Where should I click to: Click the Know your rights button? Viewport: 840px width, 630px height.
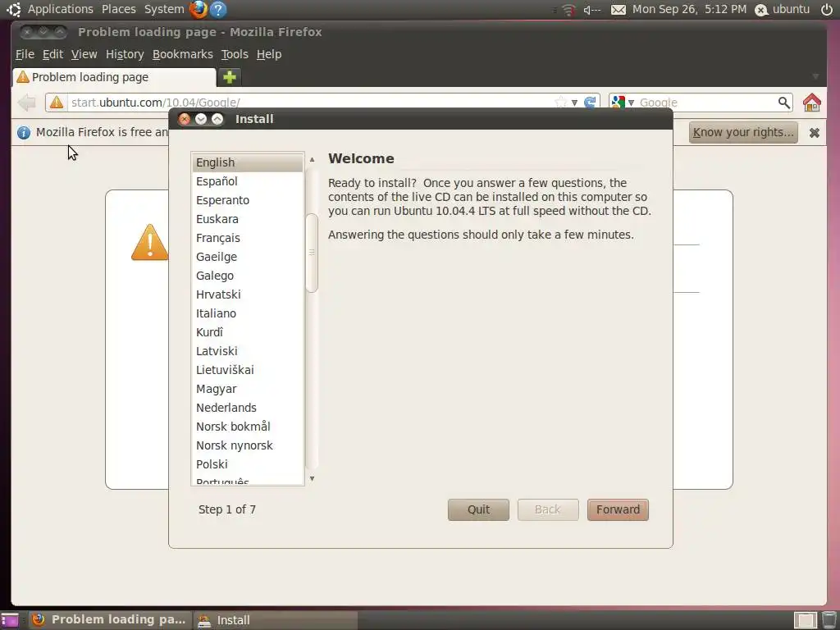click(x=743, y=132)
